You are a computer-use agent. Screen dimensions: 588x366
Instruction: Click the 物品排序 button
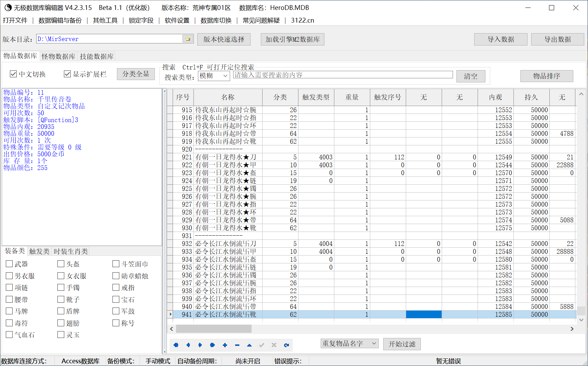click(547, 76)
